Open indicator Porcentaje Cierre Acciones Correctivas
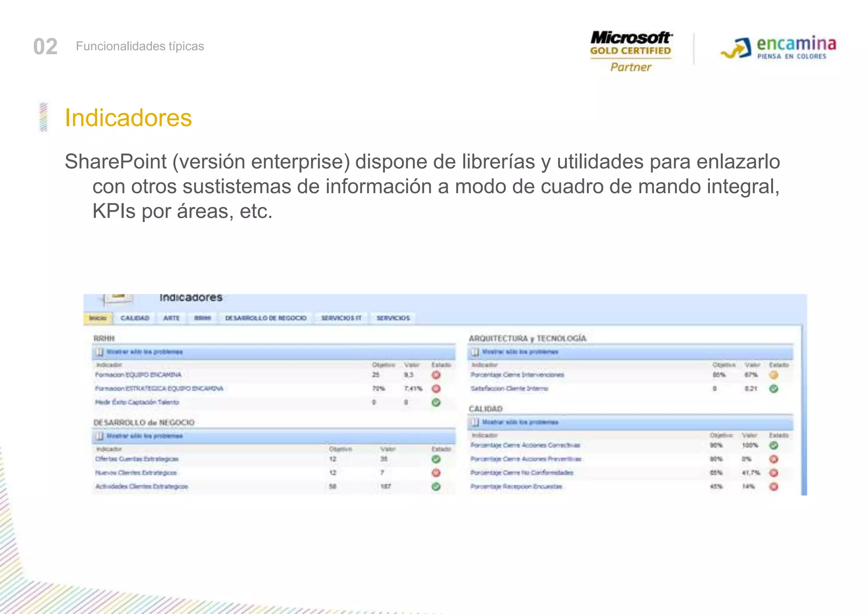Viewport: 868px width, 614px height. pyautogui.click(x=525, y=445)
